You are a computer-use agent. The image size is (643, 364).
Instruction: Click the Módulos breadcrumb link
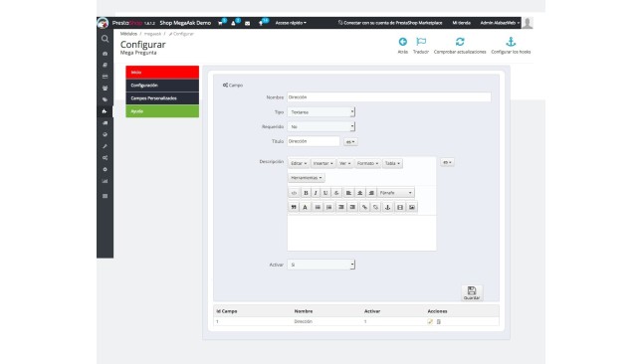pos(128,34)
